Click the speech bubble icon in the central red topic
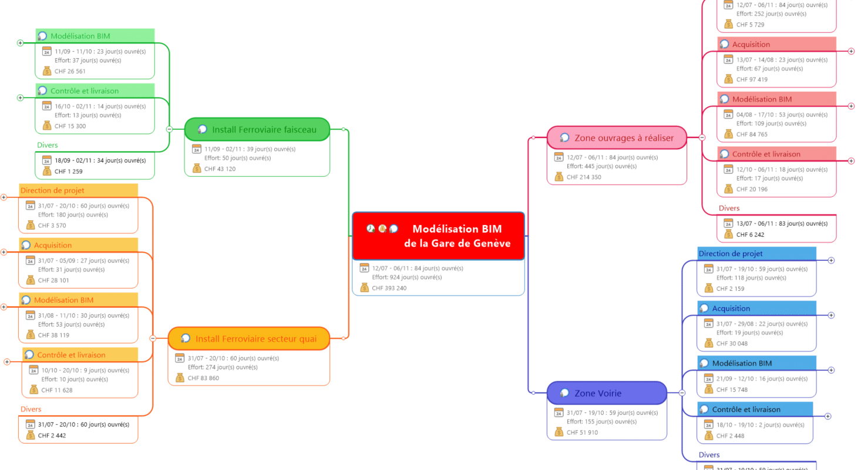 coord(394,229)
